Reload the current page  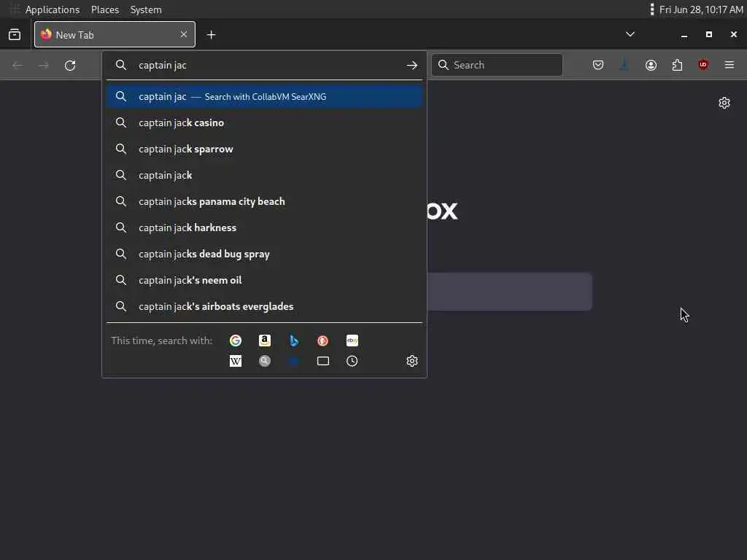pos(70,65)
